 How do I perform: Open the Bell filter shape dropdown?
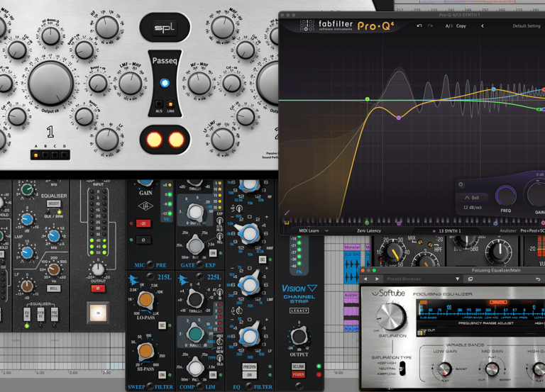tap(472, 198)
